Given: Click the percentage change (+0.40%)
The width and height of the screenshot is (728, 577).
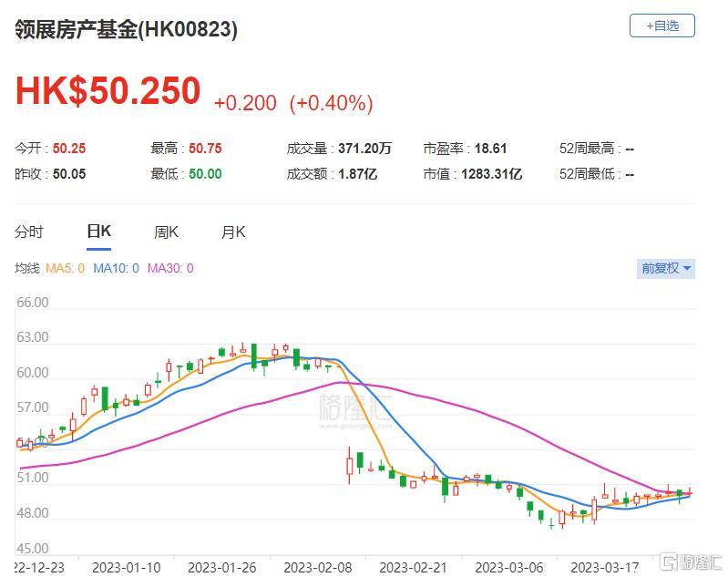Looking at the screenshot, I should [331, 103].
